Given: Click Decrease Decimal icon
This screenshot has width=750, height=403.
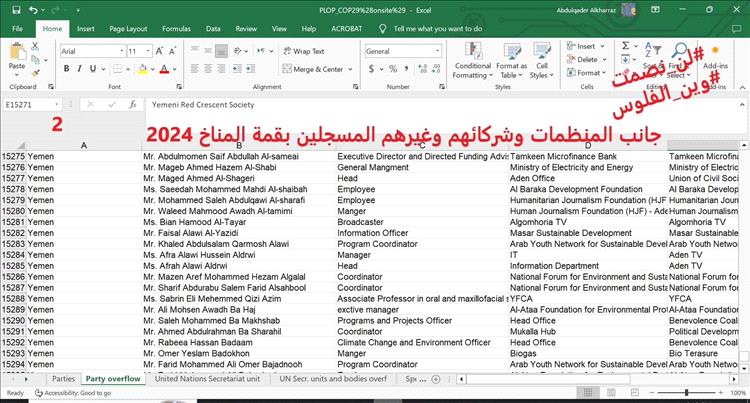Looking at the screenshot, I should tap(436, 69).
